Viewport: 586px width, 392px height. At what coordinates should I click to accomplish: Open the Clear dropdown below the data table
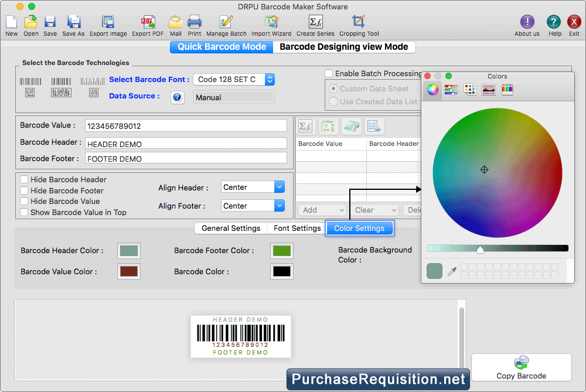pos(374,210)
